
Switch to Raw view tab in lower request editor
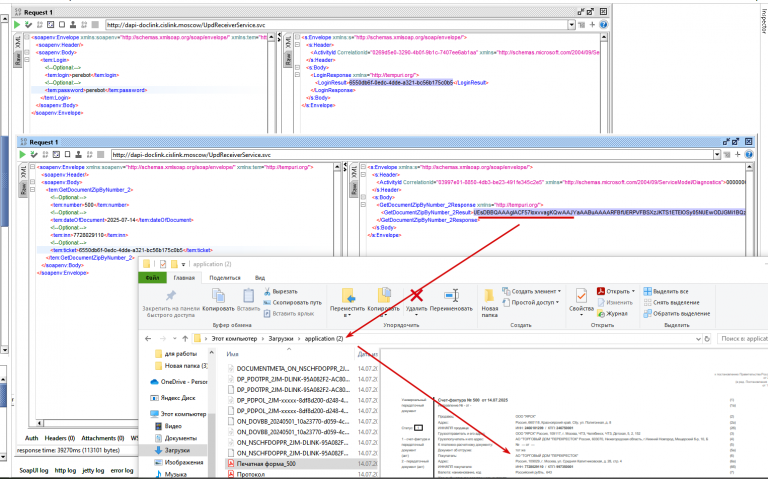[x=23, y=189]
